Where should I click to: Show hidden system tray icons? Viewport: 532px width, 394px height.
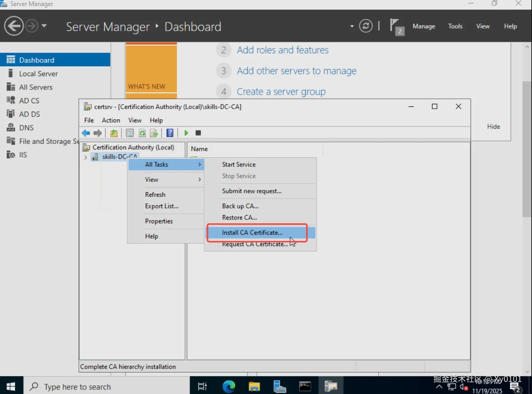[x=439, y=387]
